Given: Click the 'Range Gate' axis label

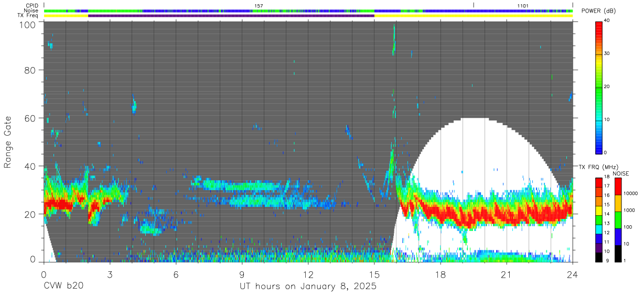Looking at the screenshot, I should (8, 141).
